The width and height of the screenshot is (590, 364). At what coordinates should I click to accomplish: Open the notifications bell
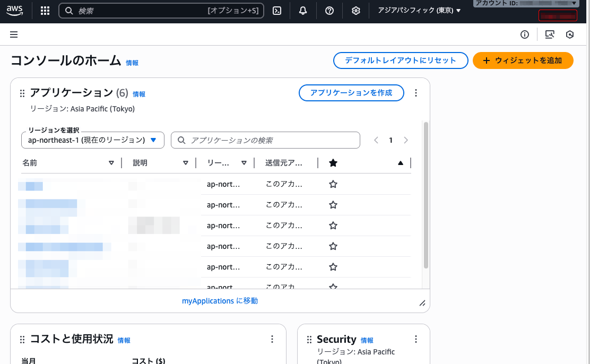pyautogui.click(x=303, y=11)
